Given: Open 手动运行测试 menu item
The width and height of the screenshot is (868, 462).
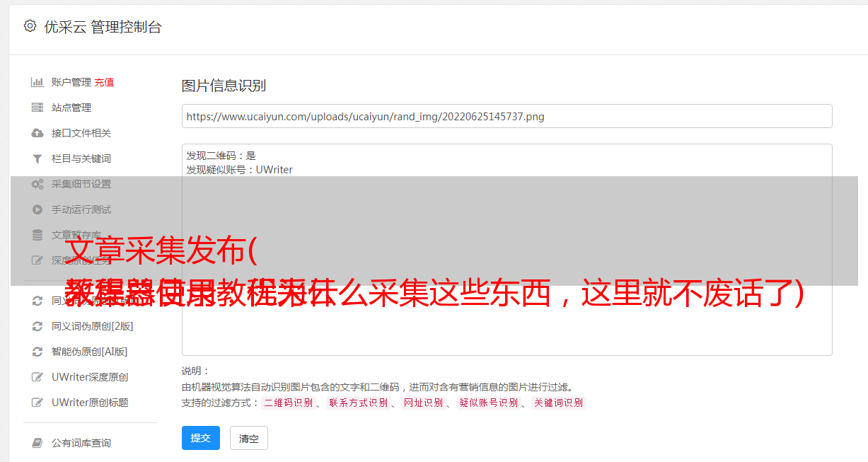Looking at the screenshot, I should click(81, 209).
